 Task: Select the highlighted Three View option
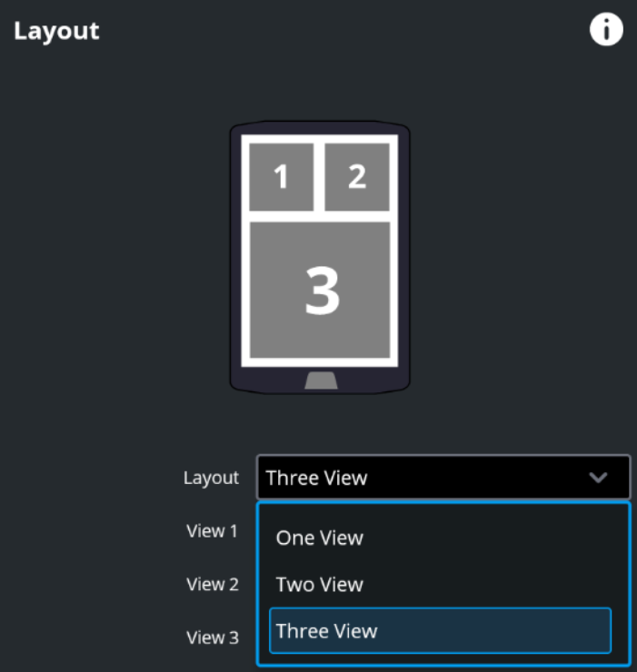(440, 631)
